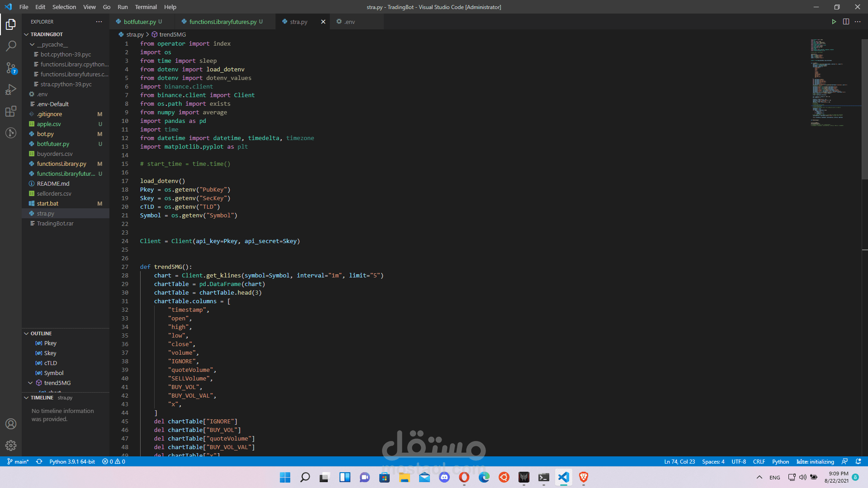The height and width of the screenshot is (488, 868).
Task: Open File Explorer from the taskbar
Action: (404, 477)
